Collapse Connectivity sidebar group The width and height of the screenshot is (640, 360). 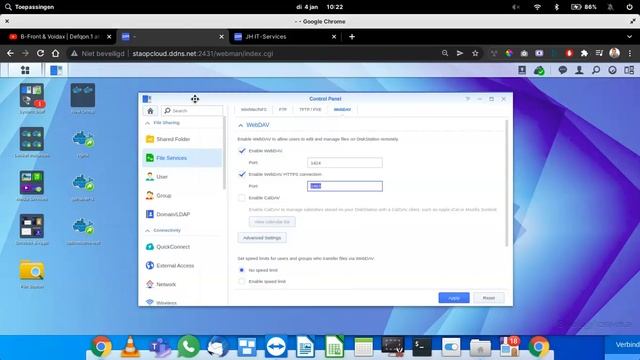(147, 231)
